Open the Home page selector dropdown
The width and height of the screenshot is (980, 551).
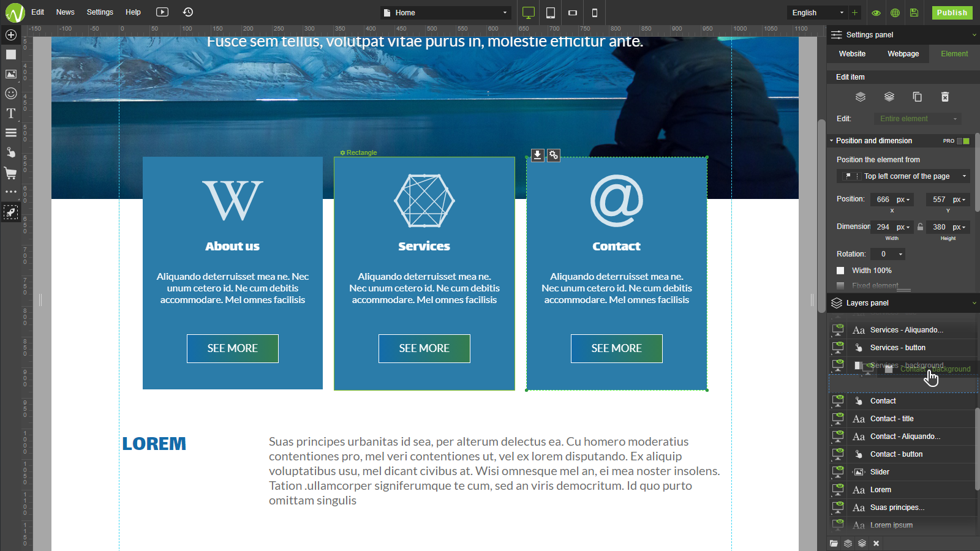[x=445, y=12]
